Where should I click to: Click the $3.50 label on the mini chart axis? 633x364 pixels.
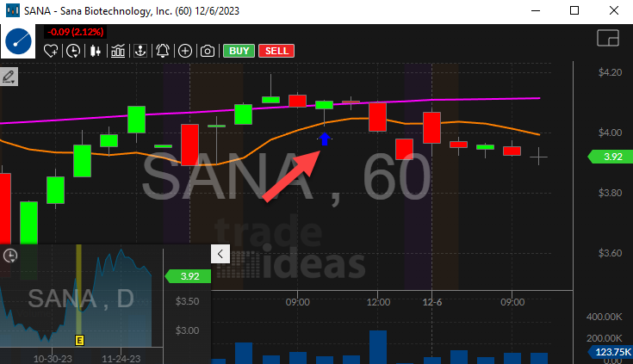pos(188,301)
